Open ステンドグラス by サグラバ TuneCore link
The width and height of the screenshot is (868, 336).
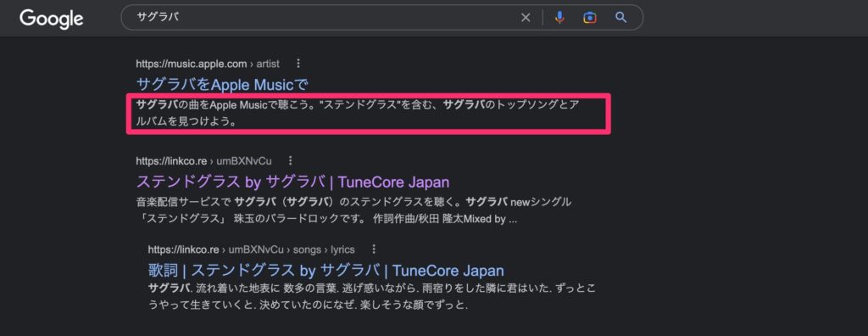pyautogui.click(x=292, y=182)
